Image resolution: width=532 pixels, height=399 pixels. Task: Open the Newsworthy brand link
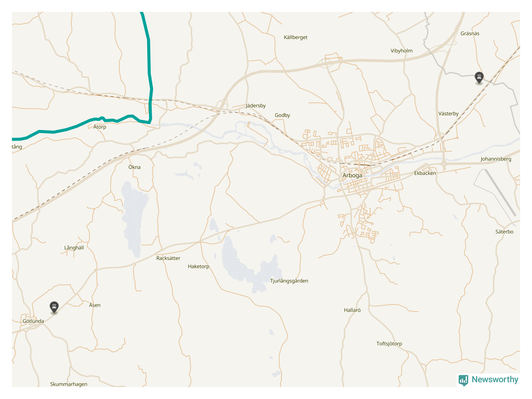[x=488, y=380]
